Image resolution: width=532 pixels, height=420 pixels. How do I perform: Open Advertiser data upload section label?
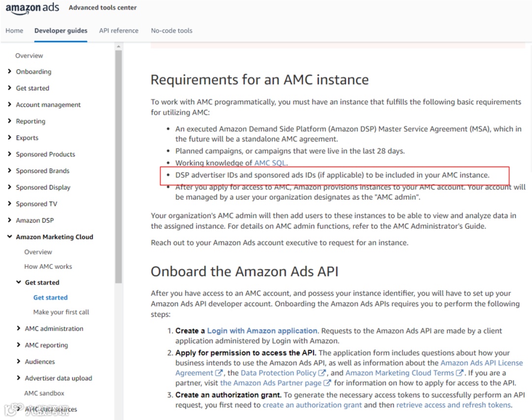pos(58,378)
